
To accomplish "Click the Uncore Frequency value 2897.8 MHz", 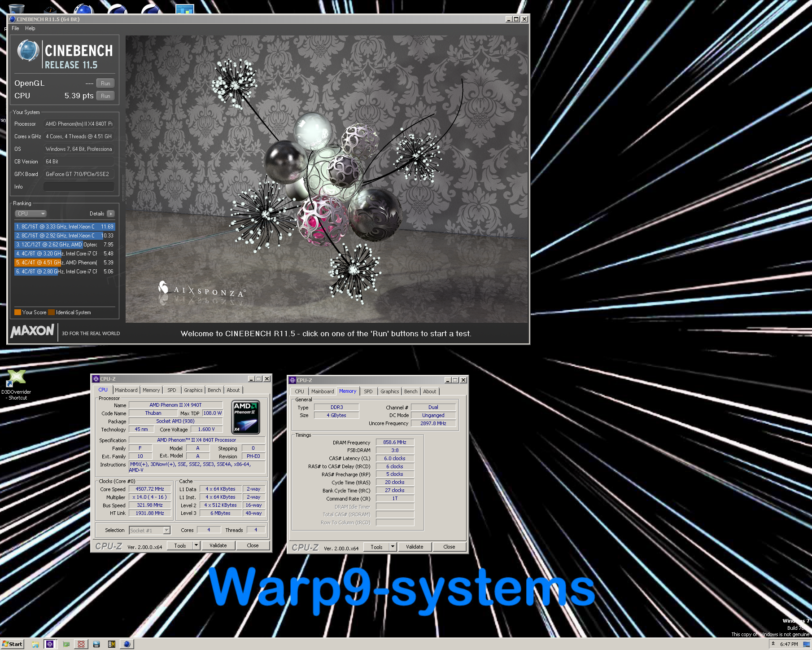I will pos(433,423).
